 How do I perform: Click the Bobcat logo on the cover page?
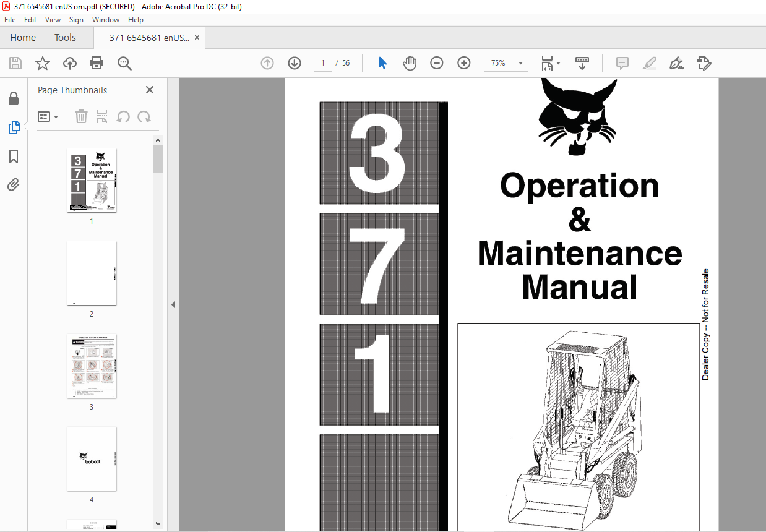tap(578, 117)
